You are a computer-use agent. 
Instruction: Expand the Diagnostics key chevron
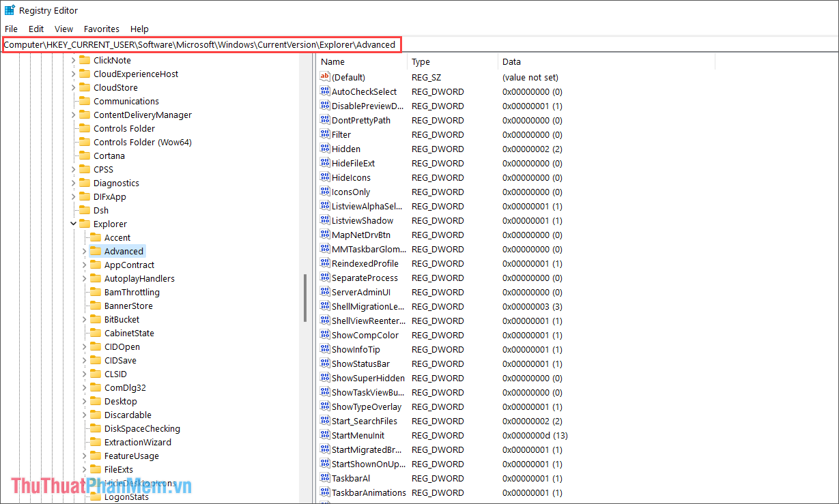73,183
